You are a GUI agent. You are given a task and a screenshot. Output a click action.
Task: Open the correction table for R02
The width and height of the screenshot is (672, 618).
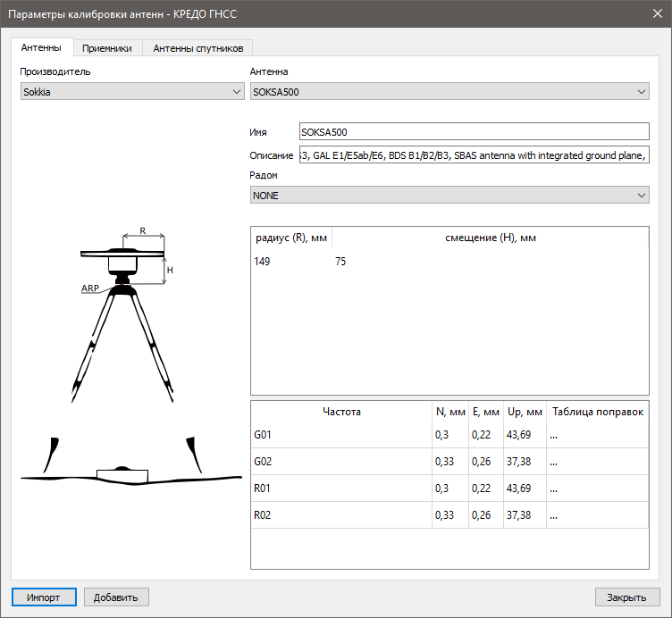(598, 514)
